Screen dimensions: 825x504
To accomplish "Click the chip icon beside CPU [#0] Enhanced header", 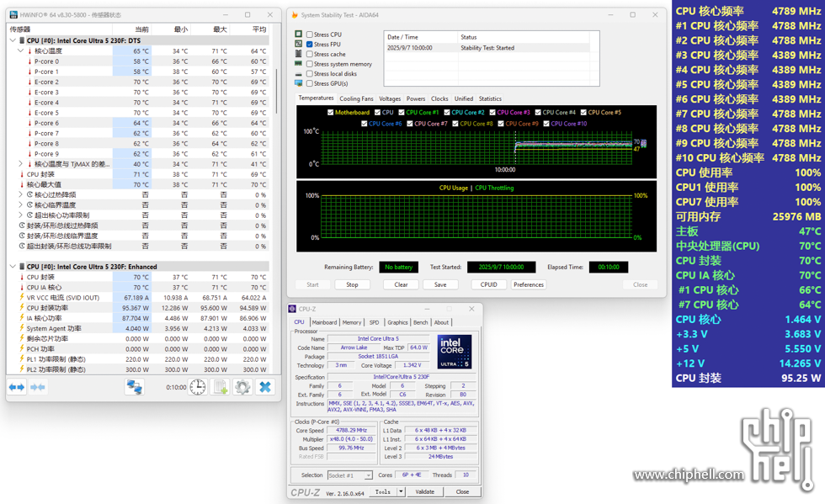I will click(x=22, y=267).
